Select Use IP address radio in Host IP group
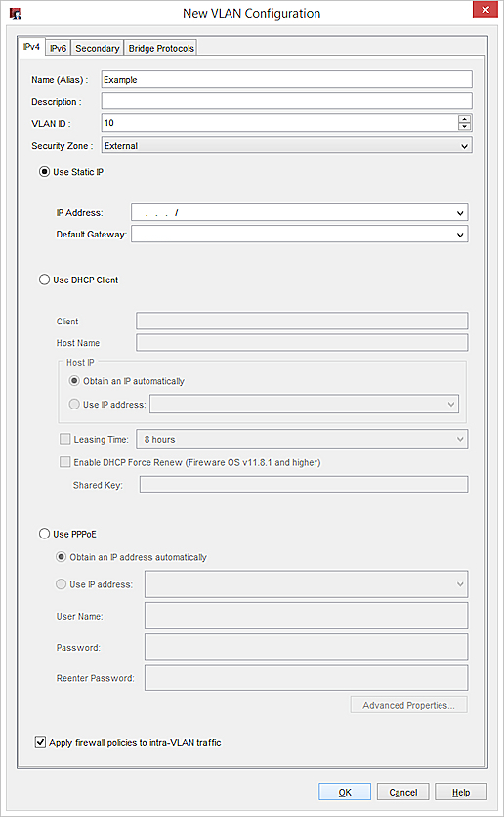The height and width of the screenshot is (817, 504). (74, 404)
